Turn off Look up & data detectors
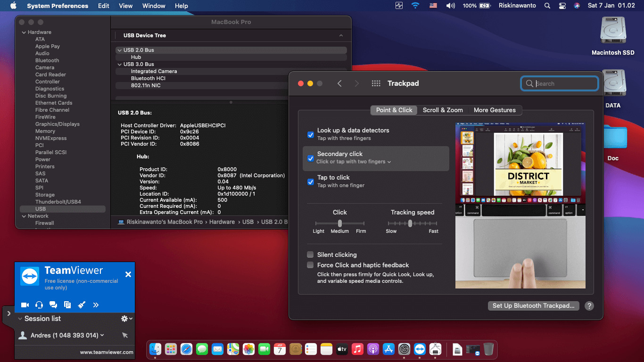This screenshot has width=644, height=362. (310, 135)
